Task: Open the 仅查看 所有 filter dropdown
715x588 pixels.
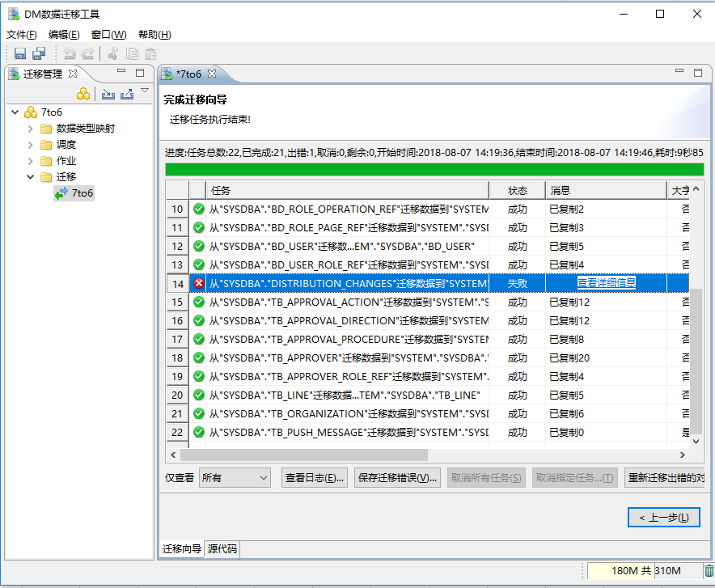Action: [235, 478]
